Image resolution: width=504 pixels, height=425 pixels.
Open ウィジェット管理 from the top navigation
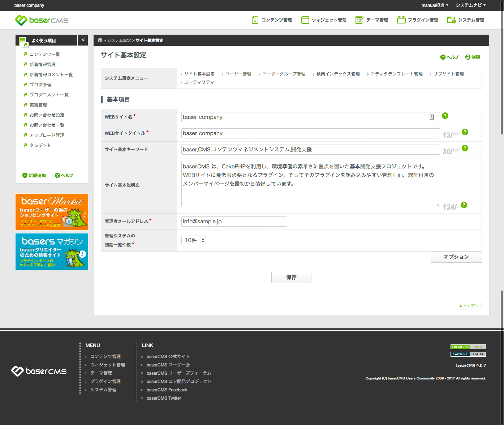click(324, 20)
